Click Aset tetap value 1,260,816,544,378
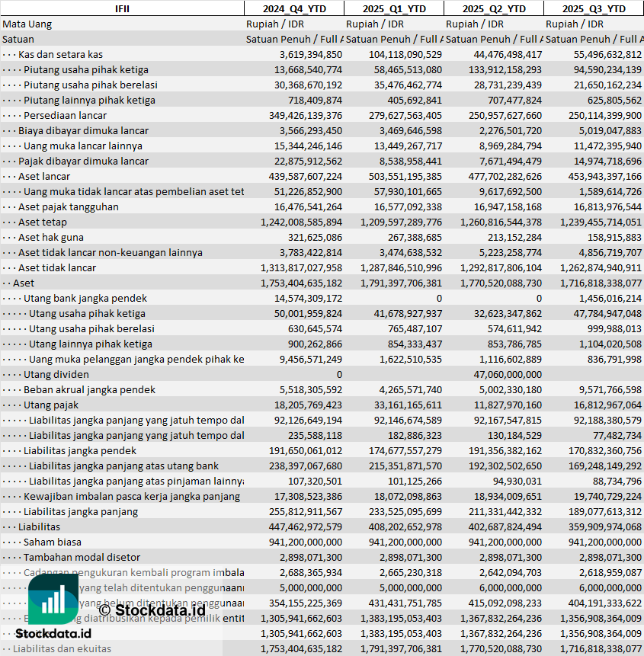The image size is (644, 656). [501, 222]
